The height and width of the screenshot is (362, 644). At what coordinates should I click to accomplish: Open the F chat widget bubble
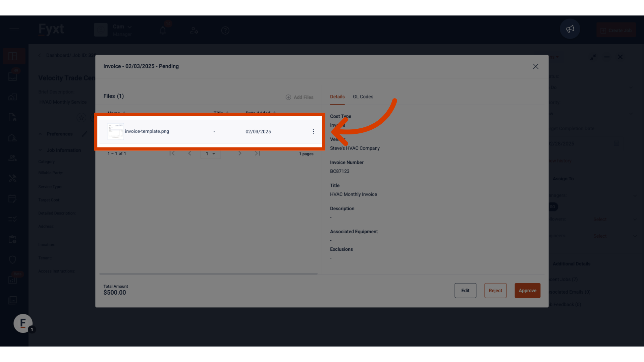23,323
